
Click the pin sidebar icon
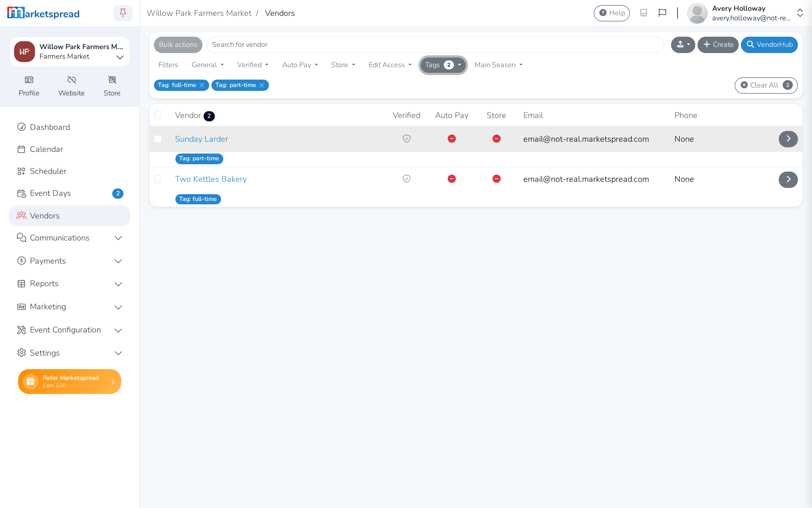point(123,13)
